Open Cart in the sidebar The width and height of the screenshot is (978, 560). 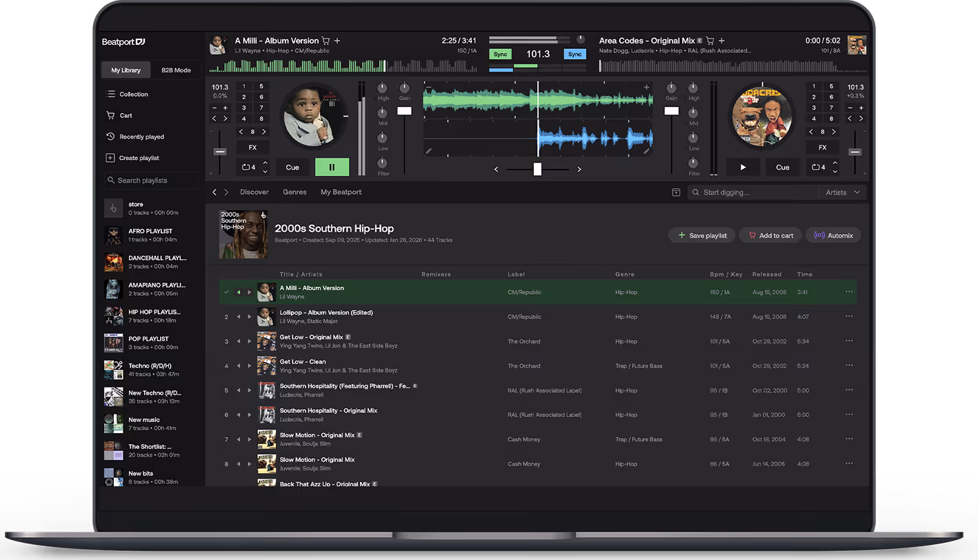(119, 115)
